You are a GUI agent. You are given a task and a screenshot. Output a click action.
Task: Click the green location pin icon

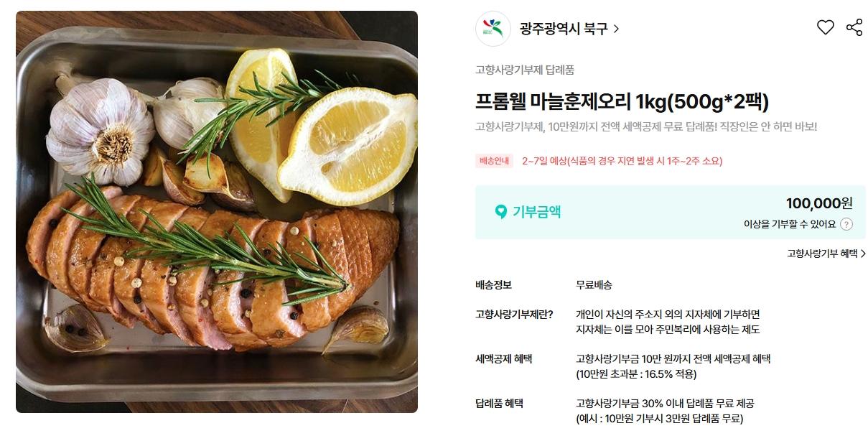[501, 212]
